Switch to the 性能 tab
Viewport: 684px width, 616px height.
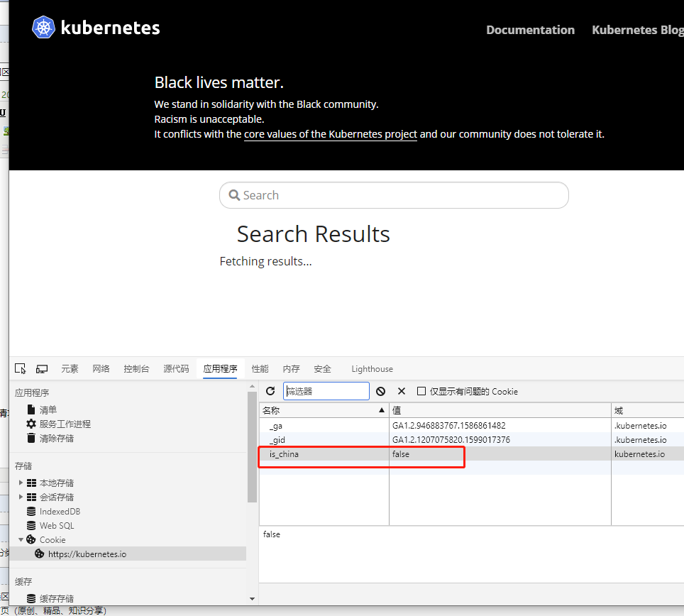coord(260,369)
